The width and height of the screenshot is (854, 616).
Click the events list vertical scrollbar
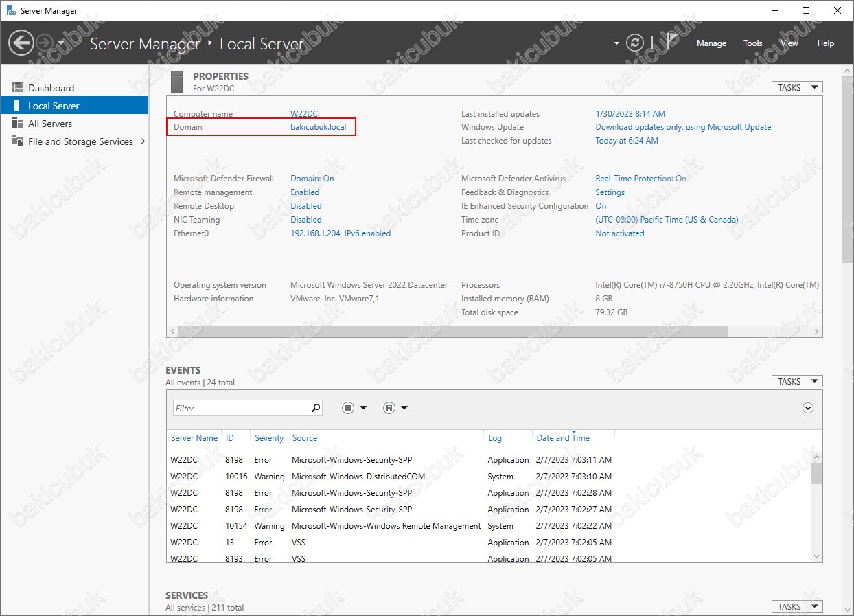(816, 474)
